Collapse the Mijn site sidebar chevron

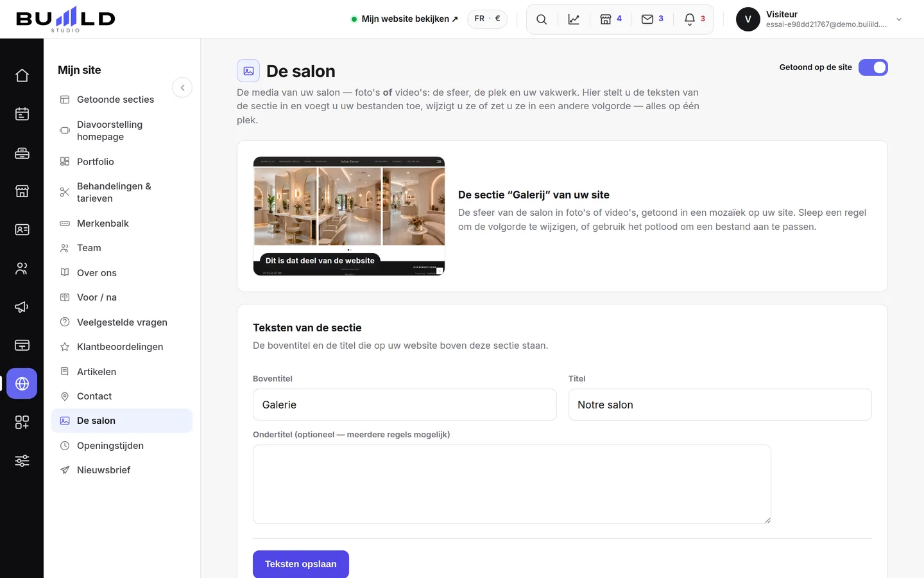tap(182, 87)
